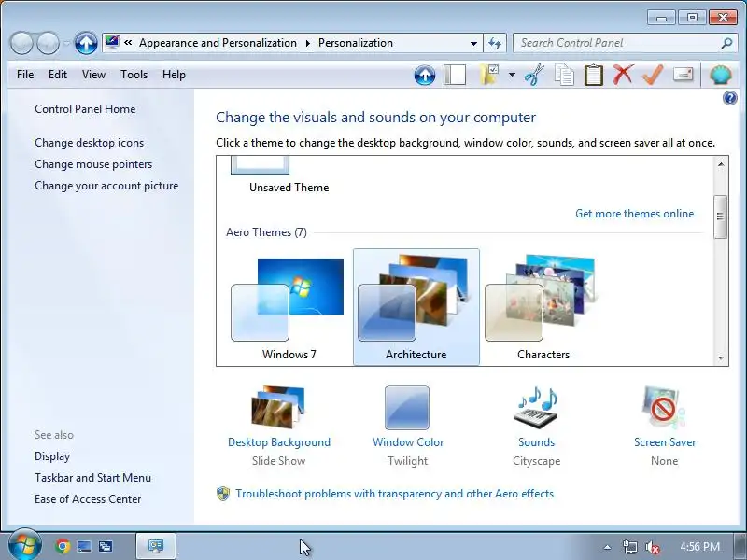Viewport: 747px width, 560px height.
Task: Click the Forward navigation button
Action: click(x=49, y=43)
